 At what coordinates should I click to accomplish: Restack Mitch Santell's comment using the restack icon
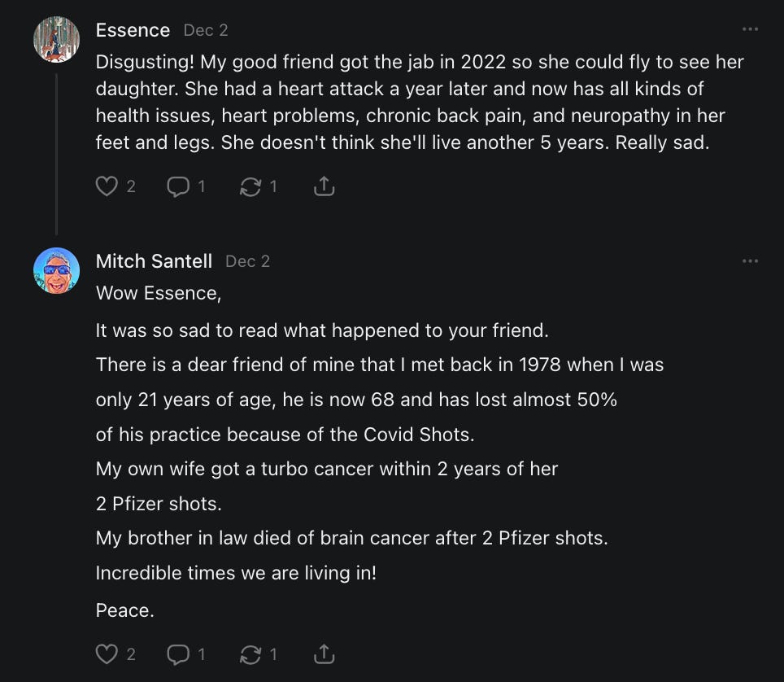tap(249, 654)
